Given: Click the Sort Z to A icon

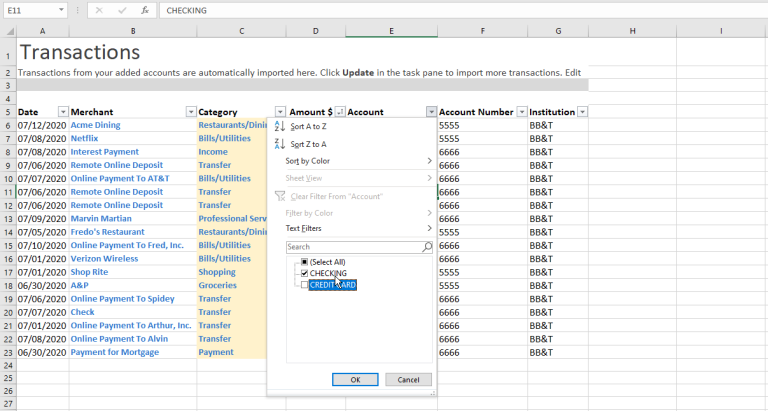Looking at the screenshot, I should [280, 144].
